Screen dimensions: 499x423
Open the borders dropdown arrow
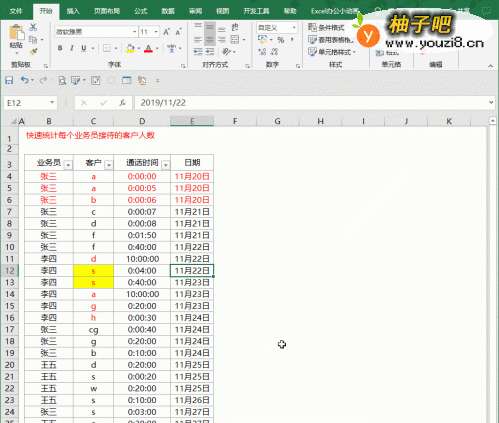click(x=116, y=49)
